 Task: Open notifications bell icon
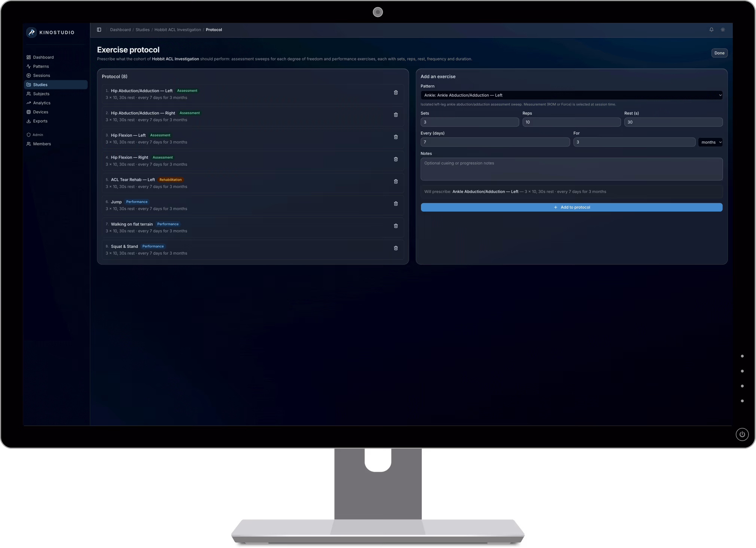[711, 30]
